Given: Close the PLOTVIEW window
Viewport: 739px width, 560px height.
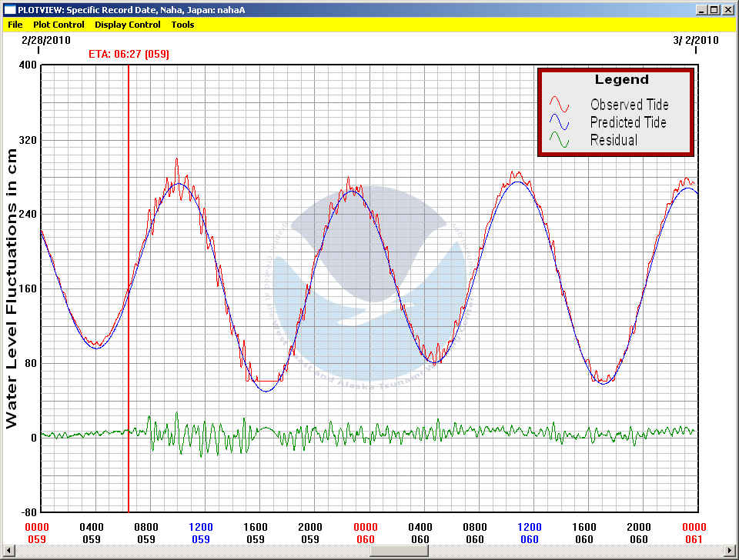Looking at the screenshot, I should pyautogui.click(x=727, y=9).
